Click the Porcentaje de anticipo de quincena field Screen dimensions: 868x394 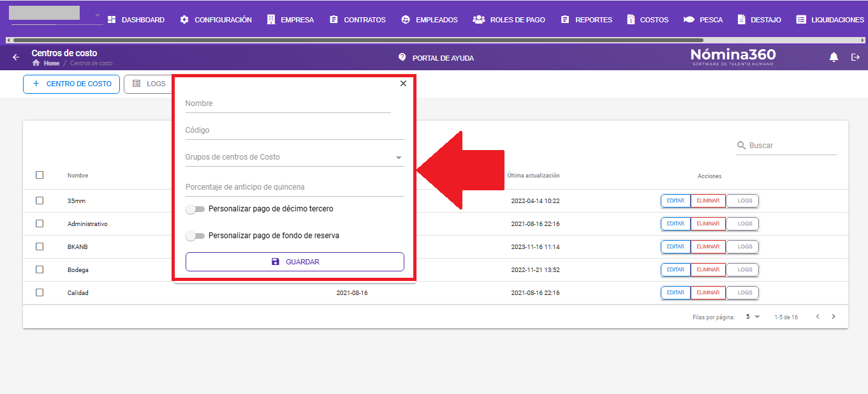pyautogui.click(x=295, y=187)
